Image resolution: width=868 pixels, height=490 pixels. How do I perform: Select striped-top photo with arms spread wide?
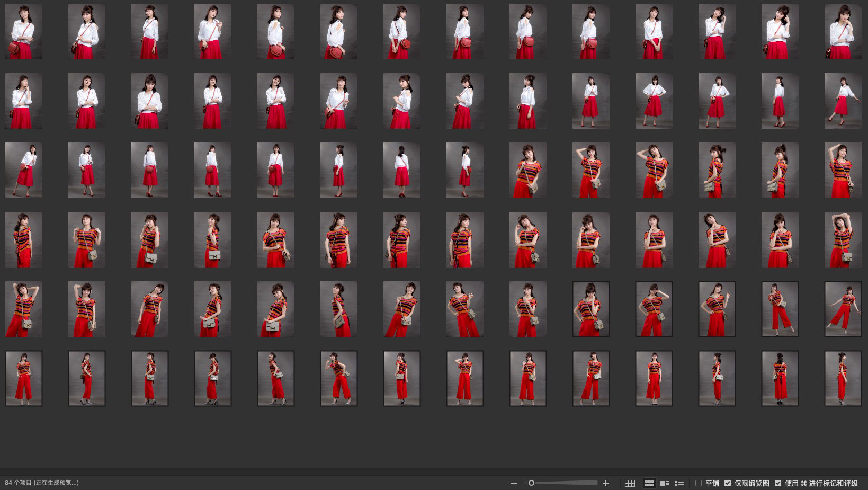tap(843, 309)
